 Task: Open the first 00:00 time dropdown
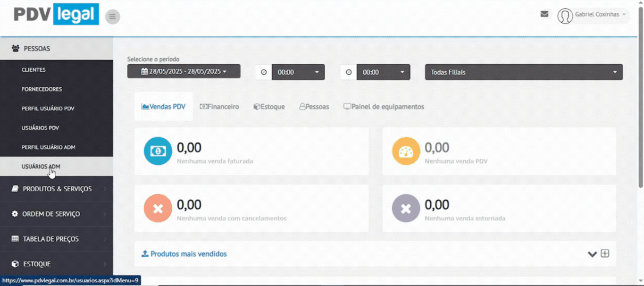click(298, 72)
